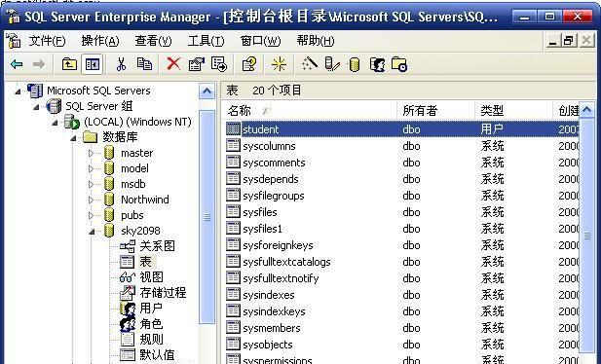Expand the master database node

(91, 153)
